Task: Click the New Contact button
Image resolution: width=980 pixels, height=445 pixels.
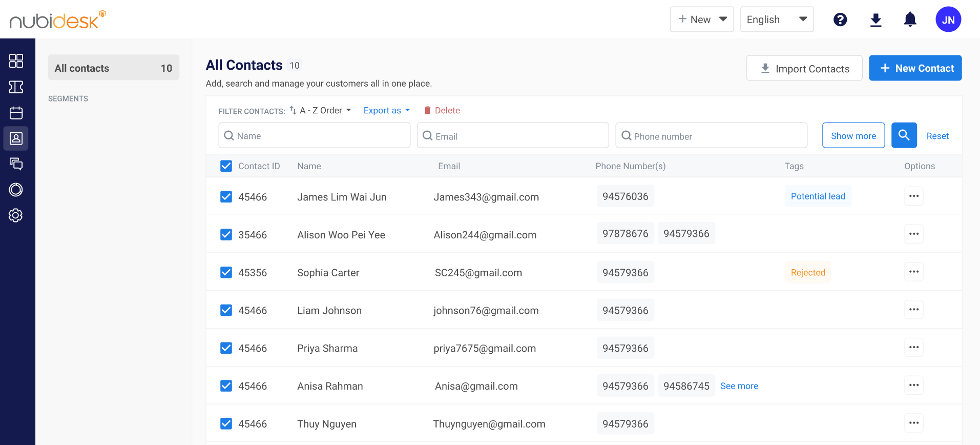Action: [915, 68]
